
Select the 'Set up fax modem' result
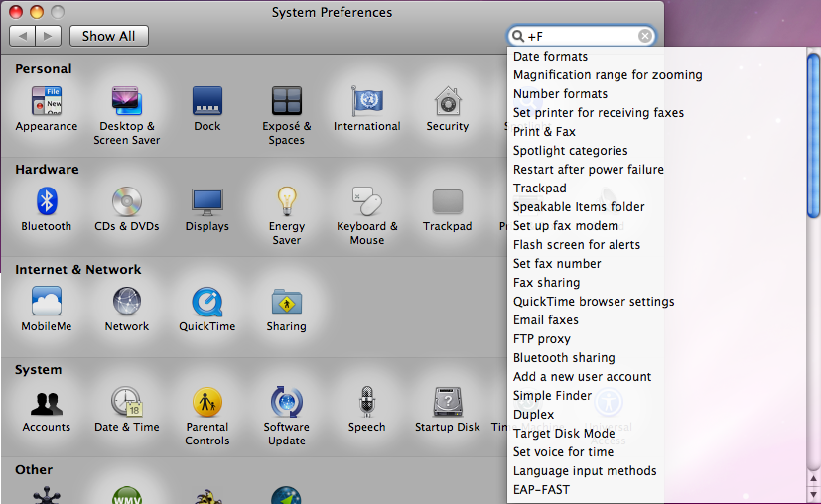click(x=566, y=225)
